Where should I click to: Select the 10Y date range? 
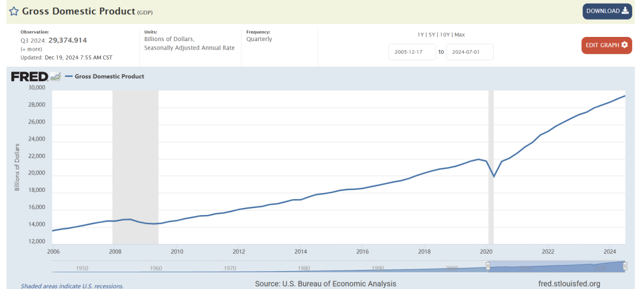coord(447,35)
